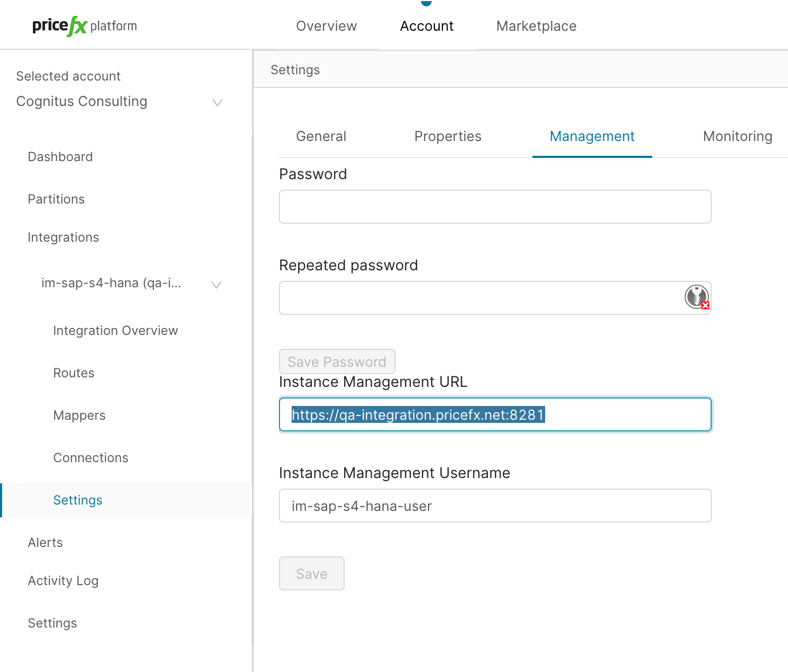The height and width of the screenshot is (672, 788).
Task: Expand the Cognitus Consulting account dropdown
Action: [217, 102]
